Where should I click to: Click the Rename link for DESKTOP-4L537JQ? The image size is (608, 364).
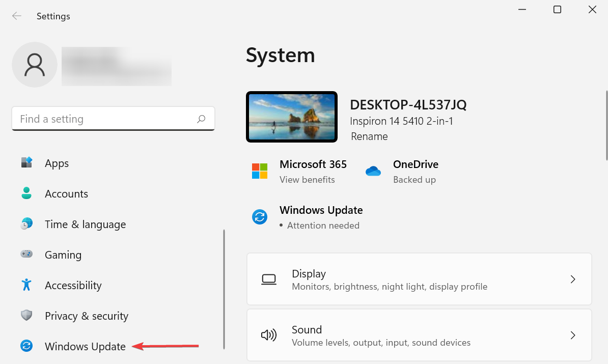coord(369,136)
